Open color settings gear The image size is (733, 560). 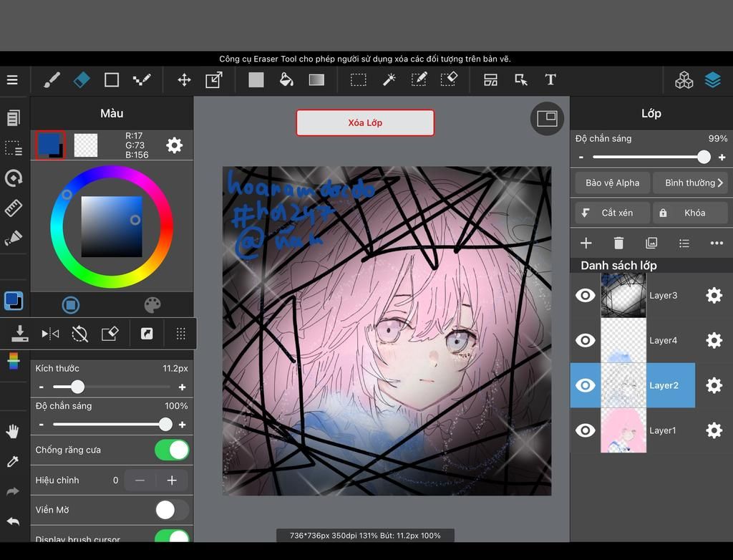tap(175, 145)
